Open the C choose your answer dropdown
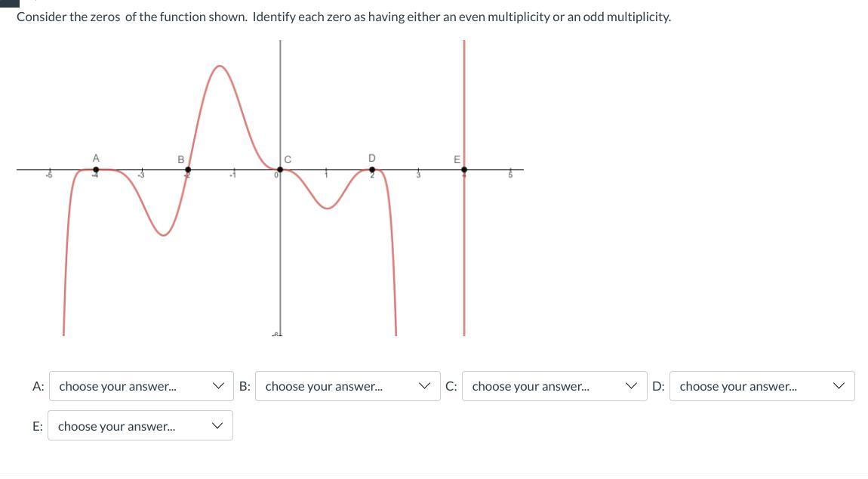The height and width of the screenshot is (479, 868). [554, 386]
